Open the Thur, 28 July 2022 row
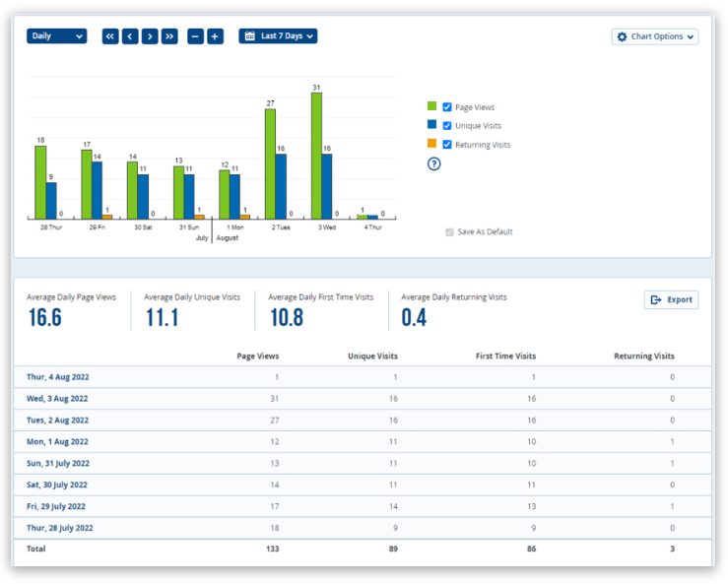Screen dimensions: 728x584 363,528
